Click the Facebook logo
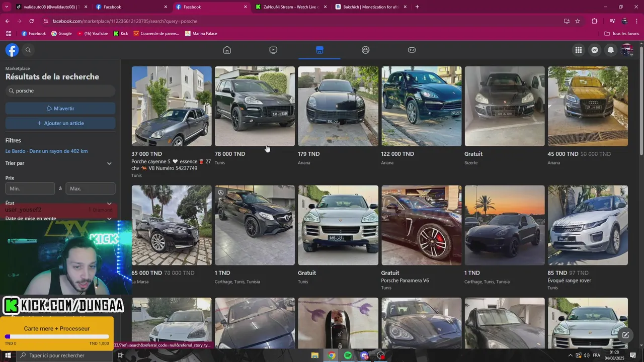Image resolution: width=644 pixels, height=362 pixels. (x=12, y=50)
